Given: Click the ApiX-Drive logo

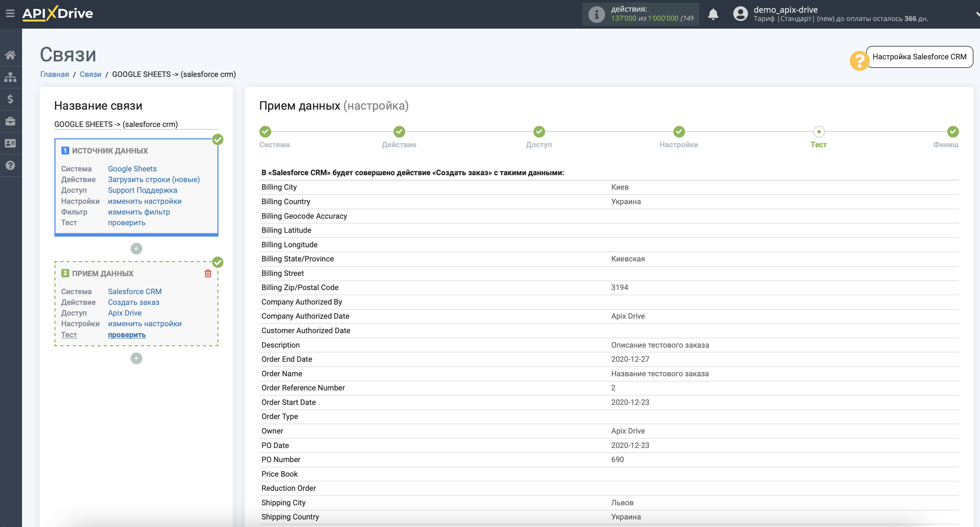Looking at the screenshot, I should (58, 14).
